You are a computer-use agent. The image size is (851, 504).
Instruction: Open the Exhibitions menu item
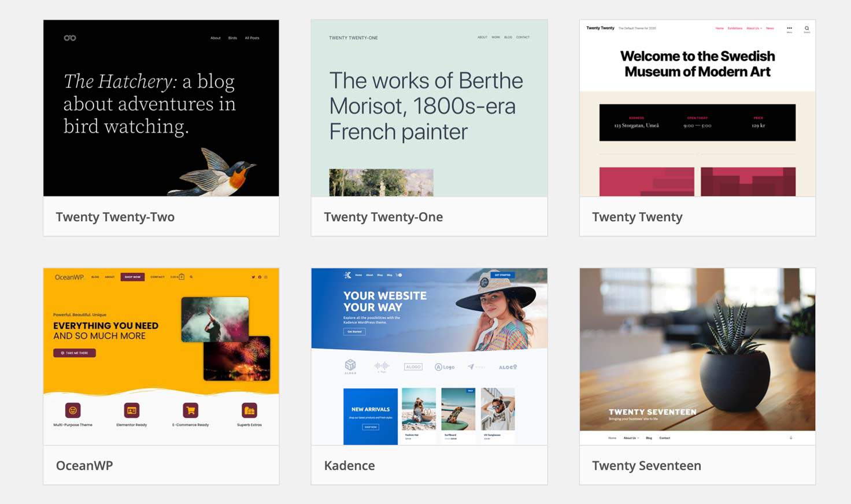[x=735, y=28]
